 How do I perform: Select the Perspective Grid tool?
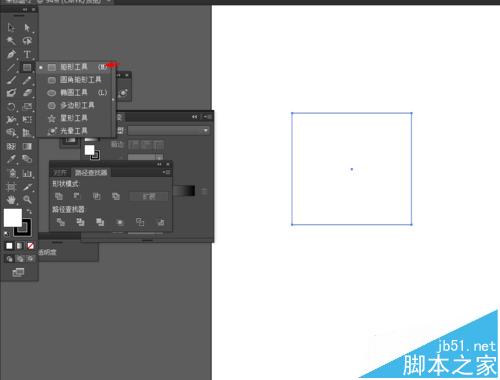27,133
